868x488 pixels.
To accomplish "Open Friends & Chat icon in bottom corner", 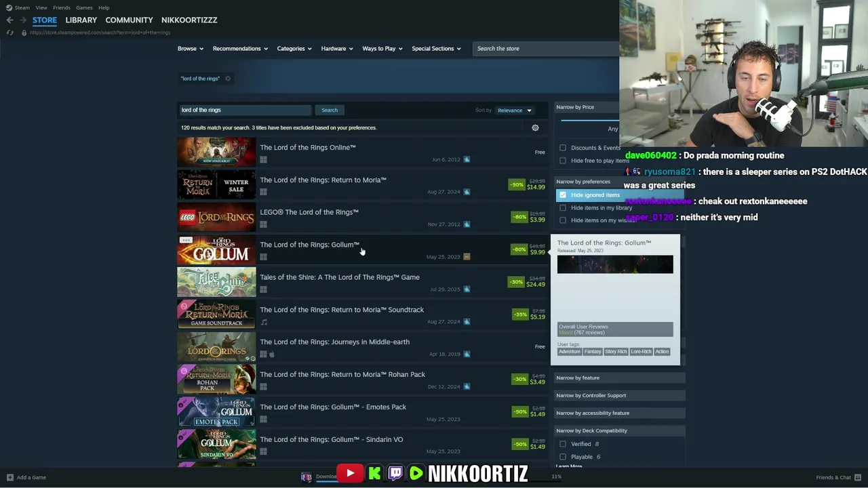I will coord(858,477).
